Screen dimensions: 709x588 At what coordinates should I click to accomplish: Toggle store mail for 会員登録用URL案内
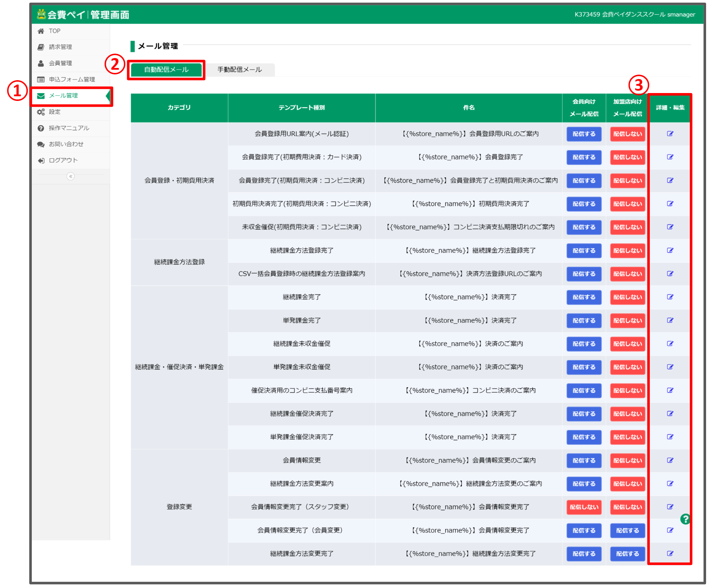coord(627,134)
